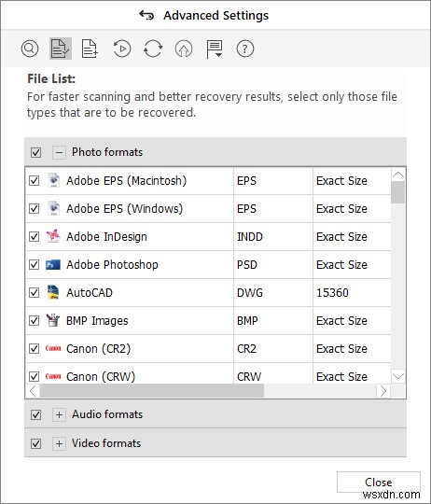Expand the Audio formats section
The image size is (431, 504).
[59, 414]
